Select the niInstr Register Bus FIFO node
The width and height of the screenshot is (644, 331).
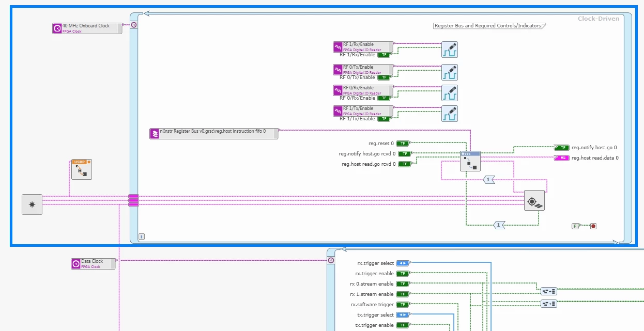(213, 134)
